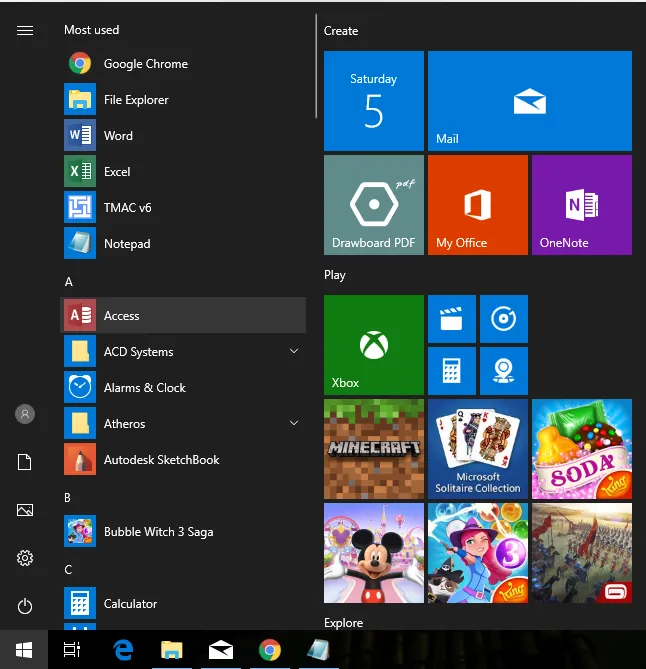Viewport: 646px width, 669px height.
Task: Open Microsoft Edge from the taskbar
Action: [x=123, y=650]
